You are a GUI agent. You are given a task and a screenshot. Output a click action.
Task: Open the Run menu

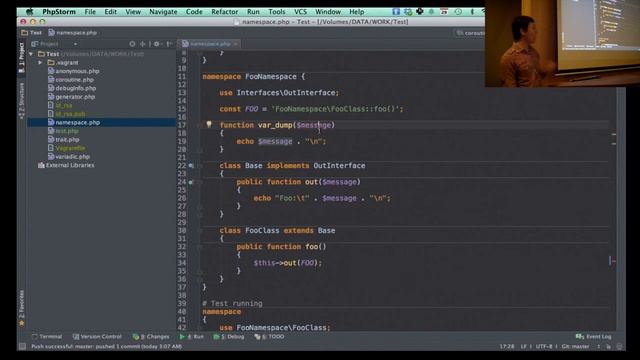[253, 12]
